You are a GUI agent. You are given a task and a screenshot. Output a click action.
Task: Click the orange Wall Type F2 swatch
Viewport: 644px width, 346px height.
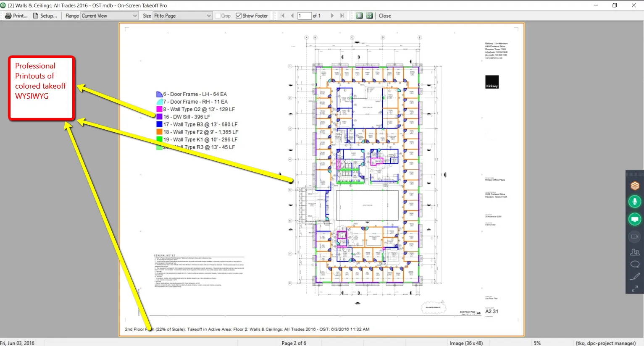159,132
